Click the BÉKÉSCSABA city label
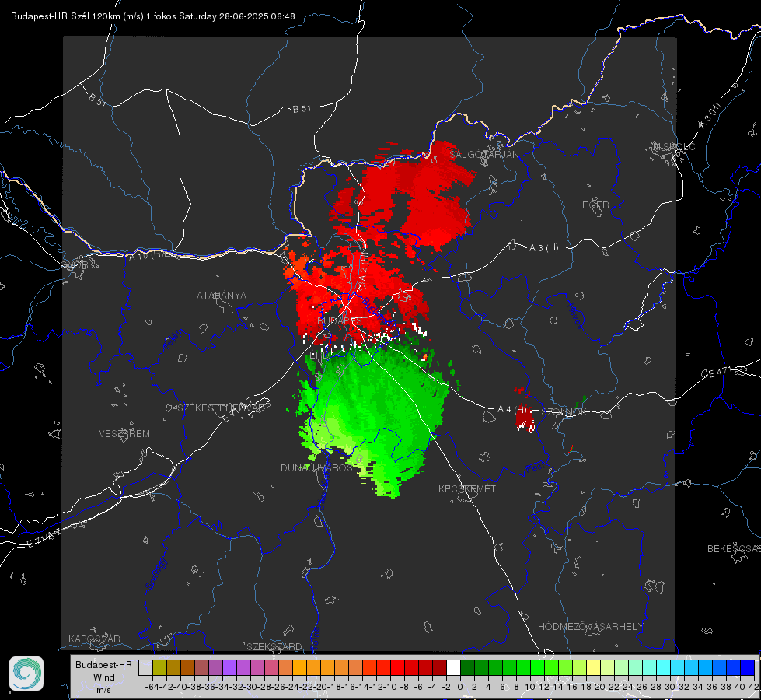The image size is (761, 700). (x=734, y=549)
